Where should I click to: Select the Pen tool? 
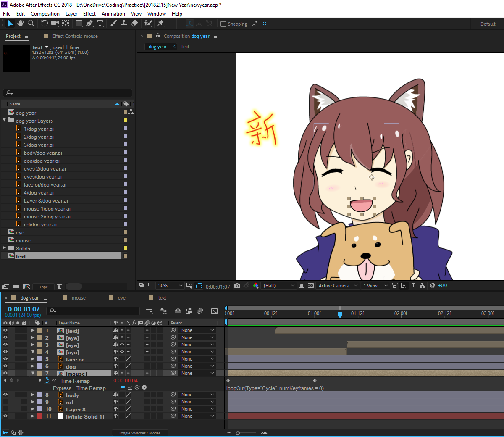(89, 24)
